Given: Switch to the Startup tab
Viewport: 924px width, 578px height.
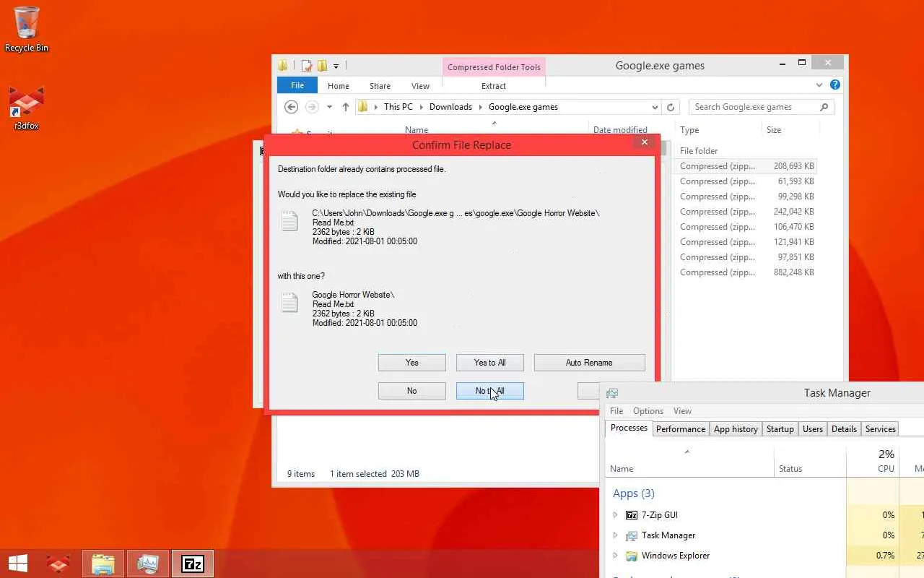Looking at the screenshot, I should [x=780, y=429].
